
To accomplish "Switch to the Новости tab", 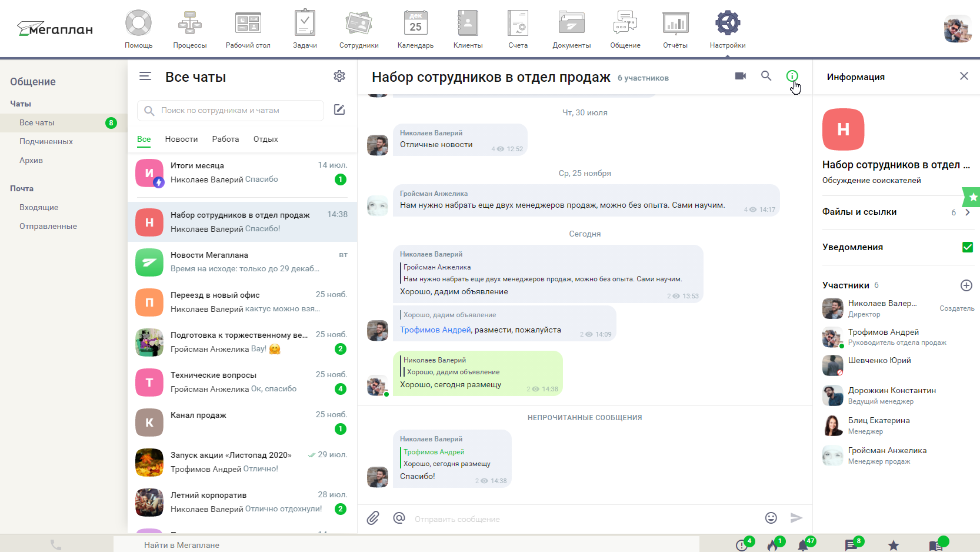I will tap(181, 139).
